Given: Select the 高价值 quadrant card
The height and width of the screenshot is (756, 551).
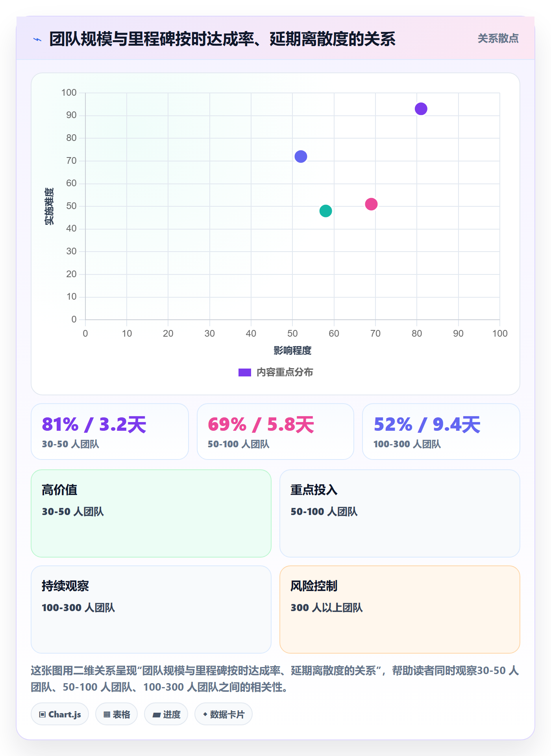Looking at the screenshot, I should [151, 513].
